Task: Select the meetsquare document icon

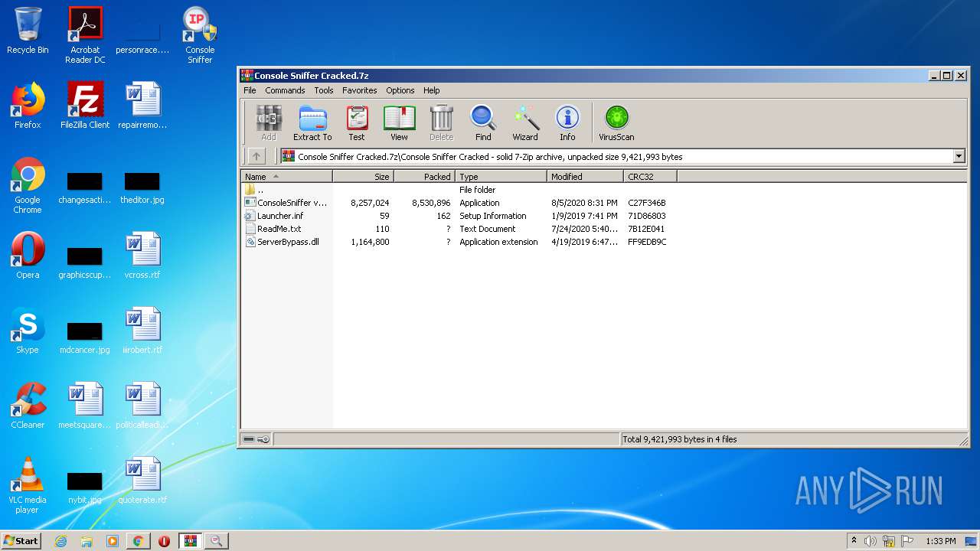Action: click(85, 406)
